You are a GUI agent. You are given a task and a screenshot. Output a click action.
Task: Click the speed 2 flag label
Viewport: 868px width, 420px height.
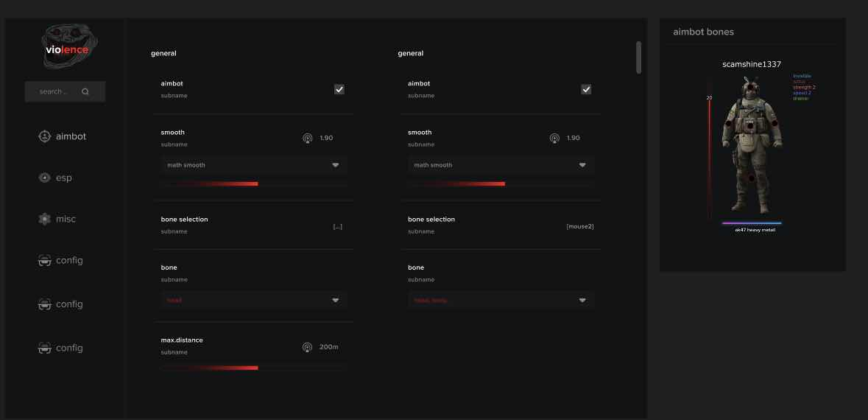point(802,93)
